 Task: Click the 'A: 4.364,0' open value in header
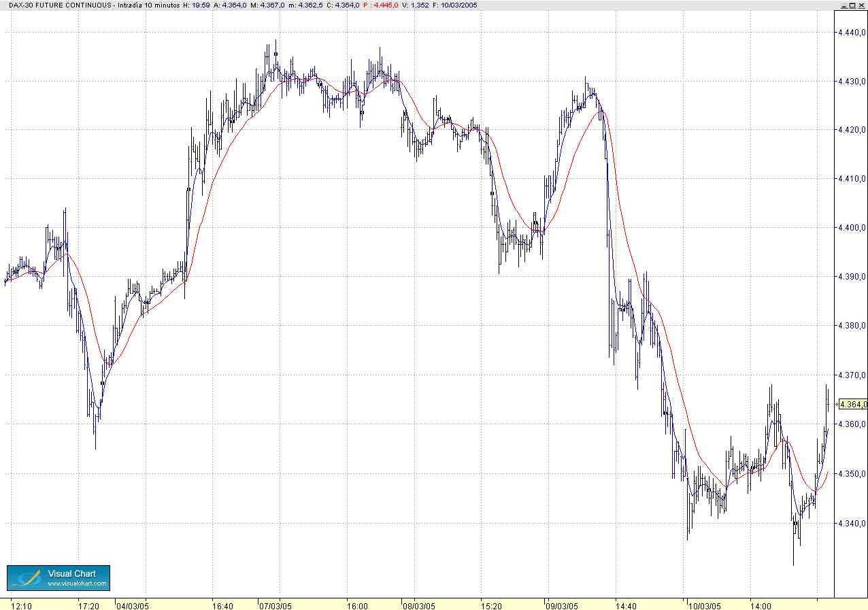click(231, 5)
